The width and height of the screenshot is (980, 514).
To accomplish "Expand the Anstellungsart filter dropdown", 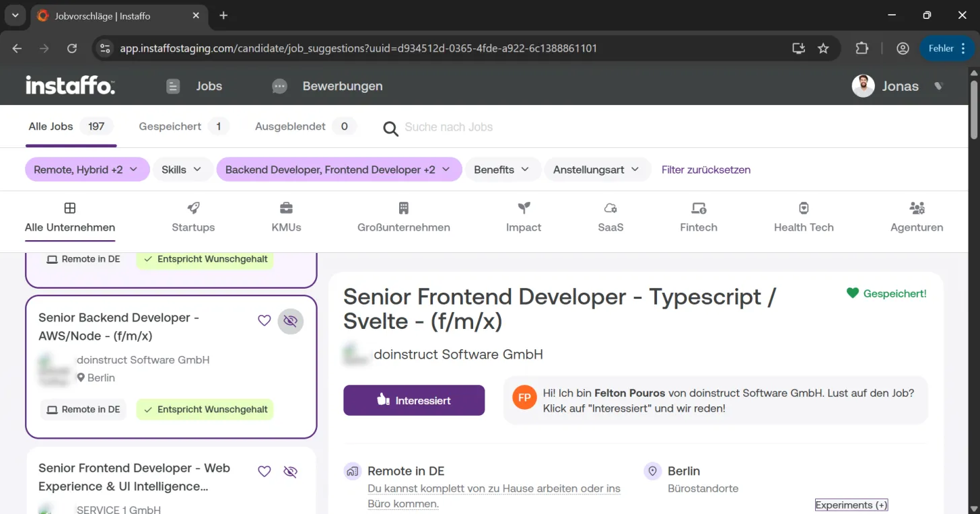I will 596,170.
